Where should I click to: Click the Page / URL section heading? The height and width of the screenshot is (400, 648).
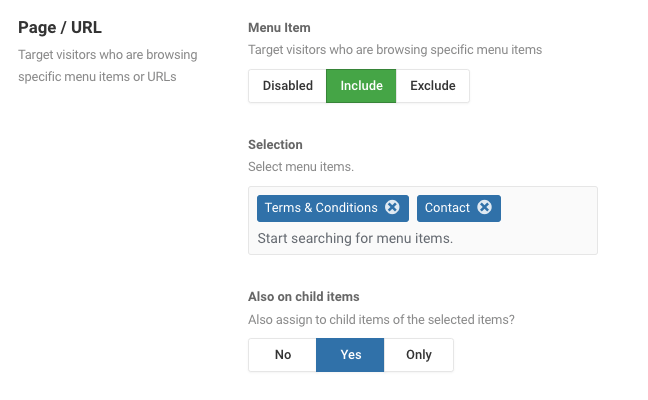(x=60, y=28)
